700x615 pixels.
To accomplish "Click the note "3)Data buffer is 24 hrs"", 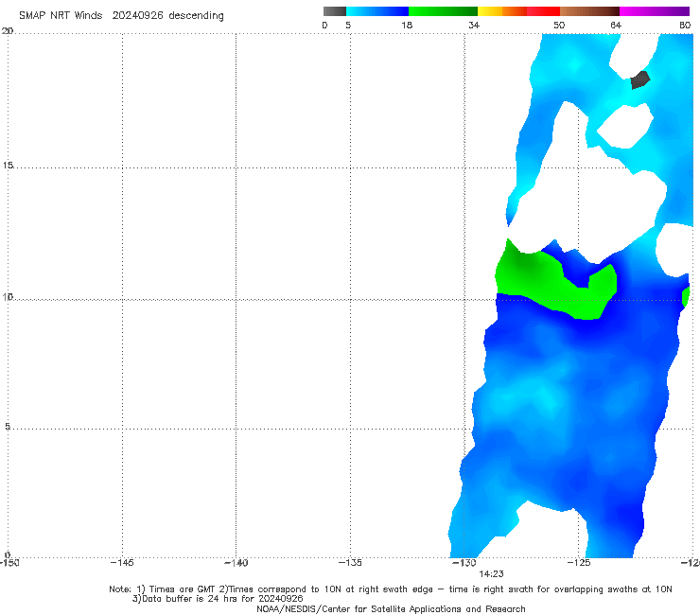I will [218, 599].
